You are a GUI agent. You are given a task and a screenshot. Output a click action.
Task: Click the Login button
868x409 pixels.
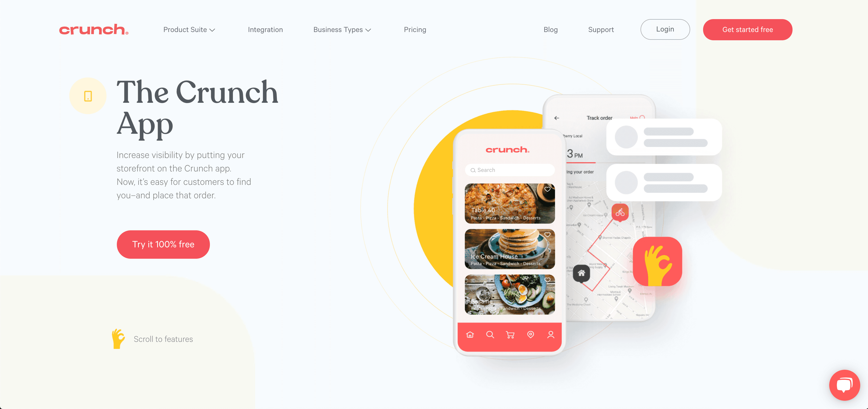665,29
